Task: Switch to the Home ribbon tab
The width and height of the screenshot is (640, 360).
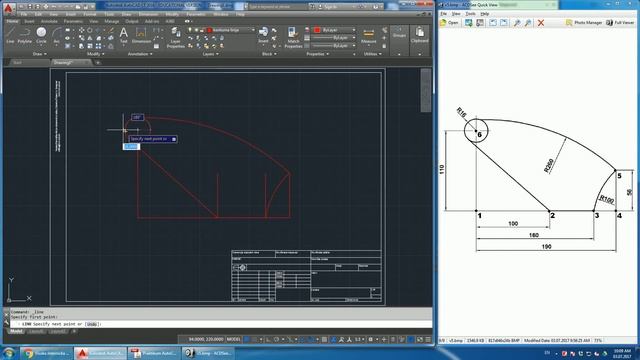Action: pos(12,21)
